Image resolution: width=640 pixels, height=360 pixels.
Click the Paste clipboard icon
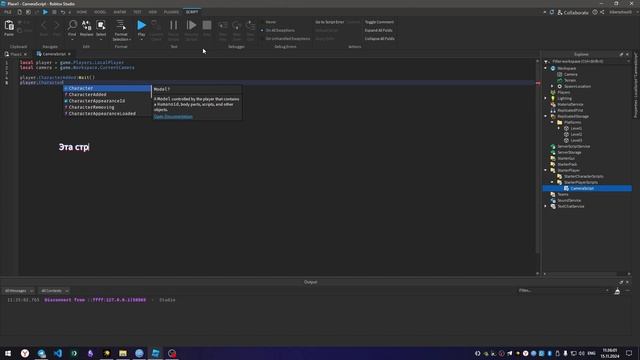[x=9, y=26]
